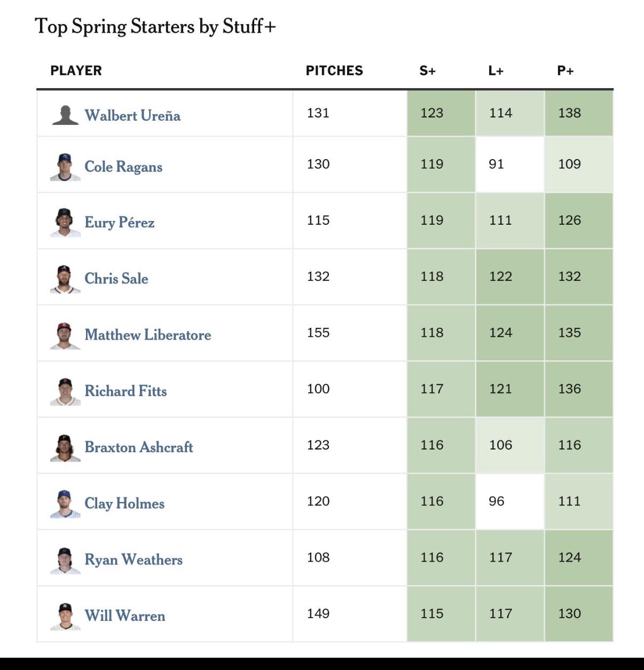Click Walbert Ureña's 138 P+ shaded cell
This screenshot has height=670, width=644.
[x=578, y=113]
